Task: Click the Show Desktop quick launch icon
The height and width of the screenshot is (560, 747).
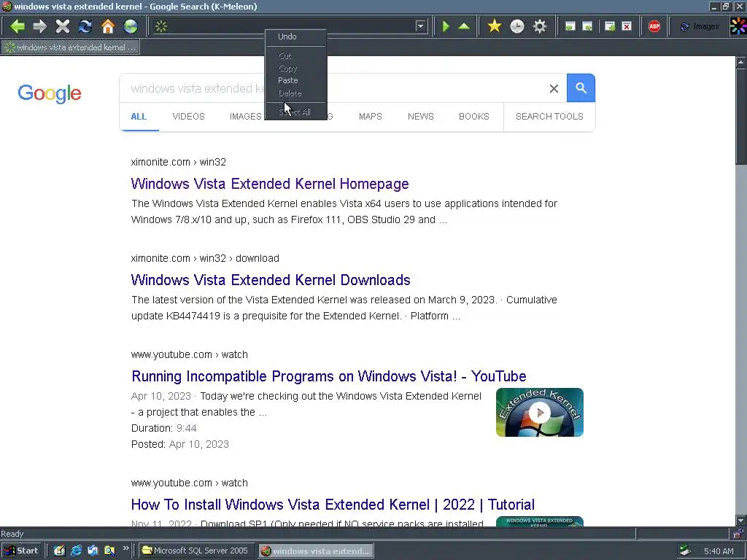Action: pyautogui.click(x=58, y=551)
